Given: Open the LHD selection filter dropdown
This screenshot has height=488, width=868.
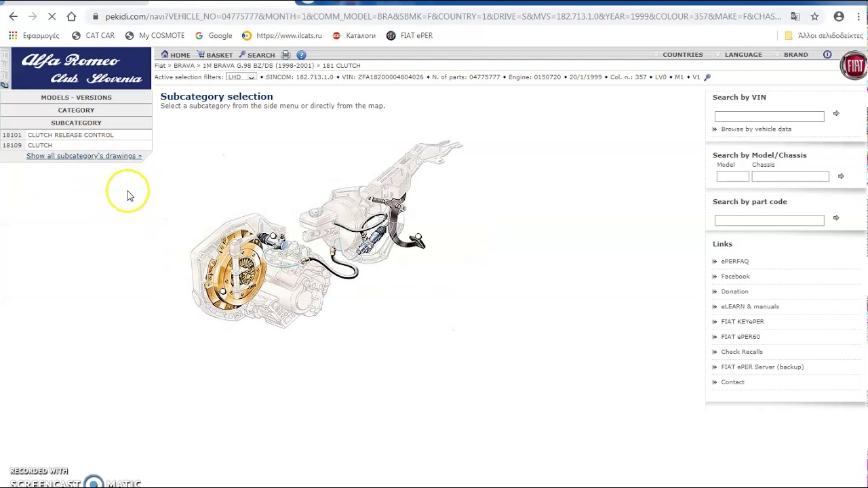Looking at the screenshot, I should (241, 77).
